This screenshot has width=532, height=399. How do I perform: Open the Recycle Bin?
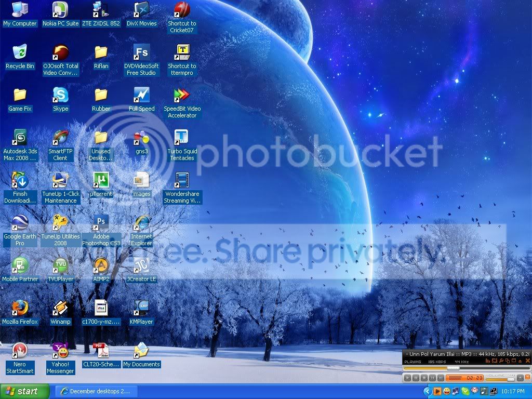(x=20, y=57)
